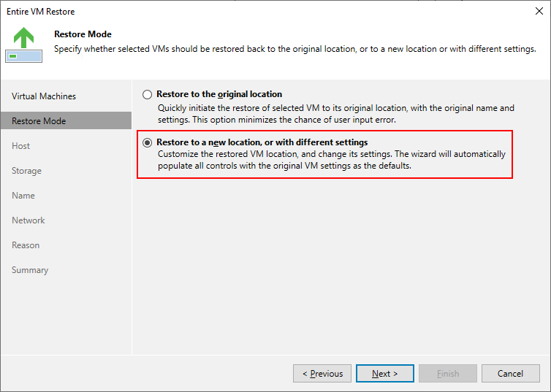This screenshot has width=551, height=392.
Task: Jump to the Host step
Action: (21, 146)
